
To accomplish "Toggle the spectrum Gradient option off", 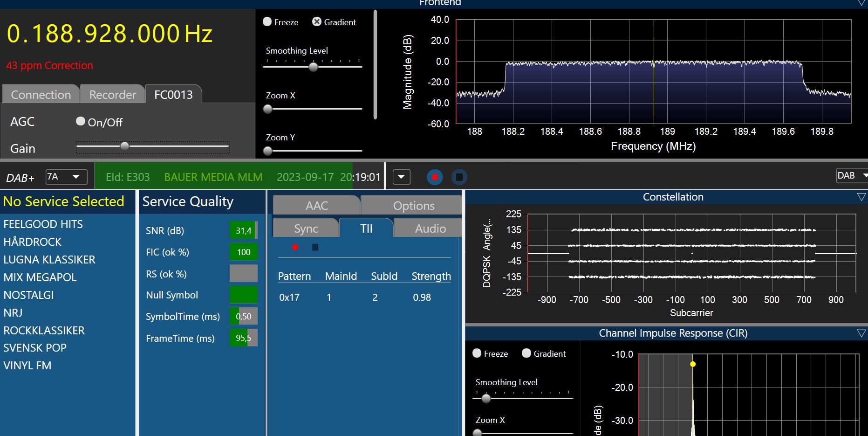I will pyautogui.click(x=317, y=22).
